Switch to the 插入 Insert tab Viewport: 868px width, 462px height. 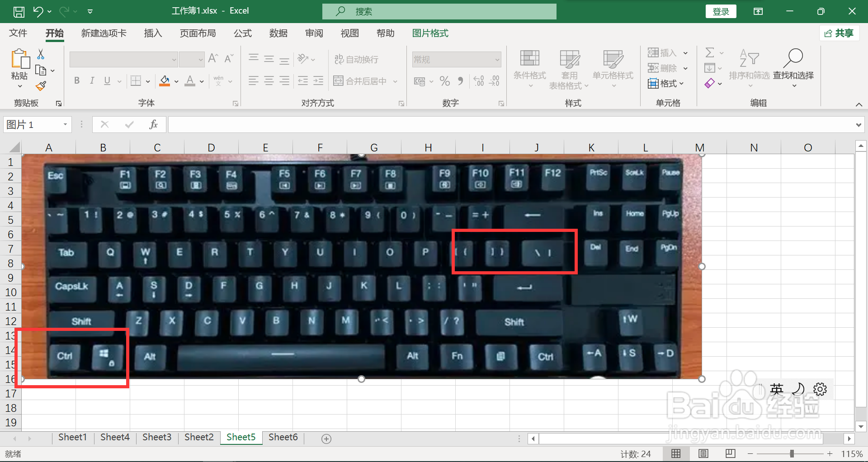[x=153, y=33]
